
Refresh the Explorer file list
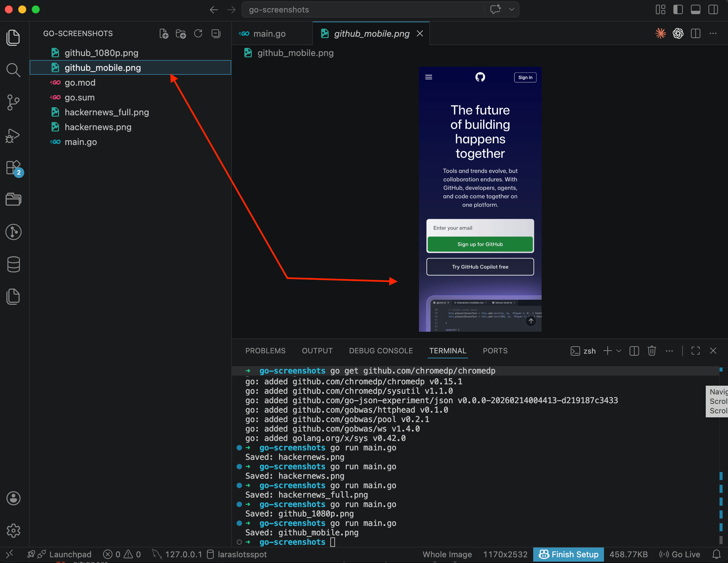coord(199,33)
